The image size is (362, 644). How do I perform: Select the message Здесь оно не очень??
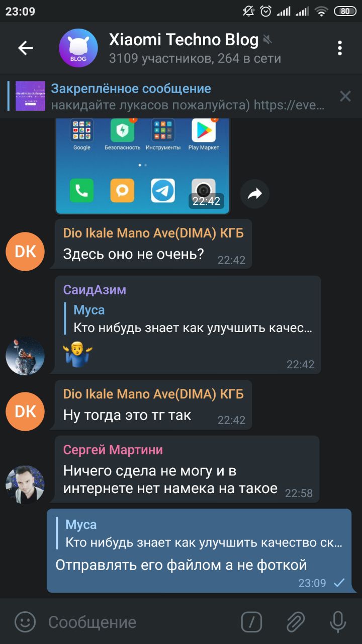click(153, 244)
